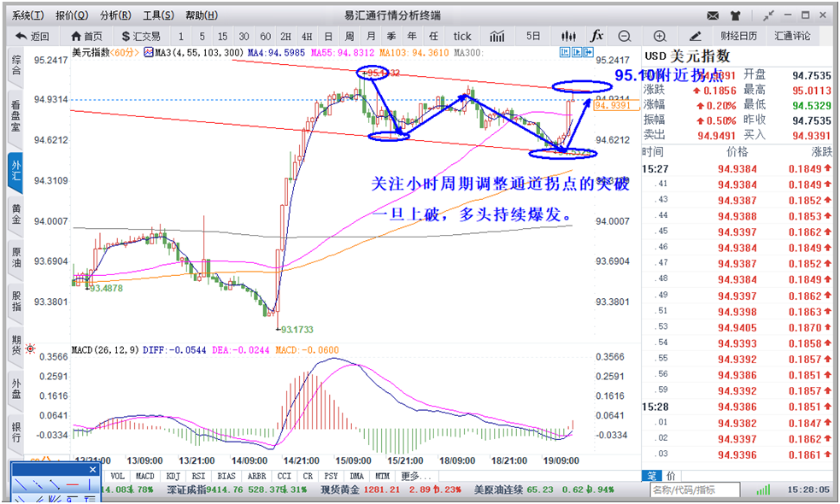Toggle the tick chart display mode

click(462, 37)
